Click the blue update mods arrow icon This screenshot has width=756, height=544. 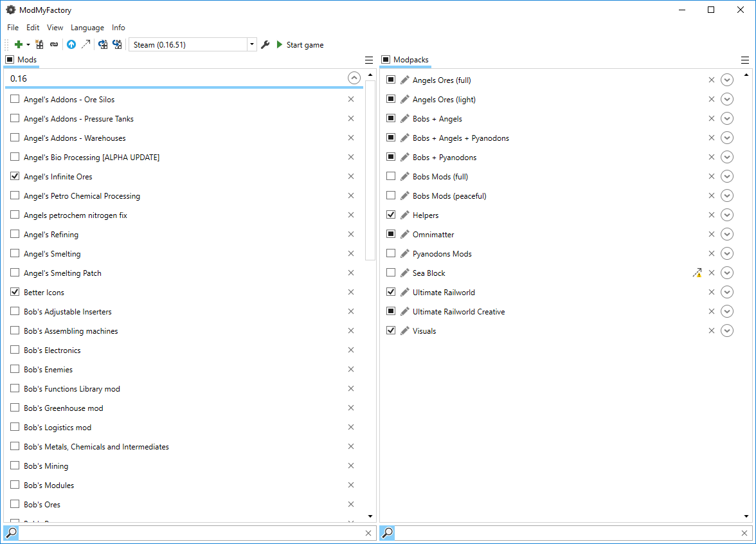click(71, 45)
